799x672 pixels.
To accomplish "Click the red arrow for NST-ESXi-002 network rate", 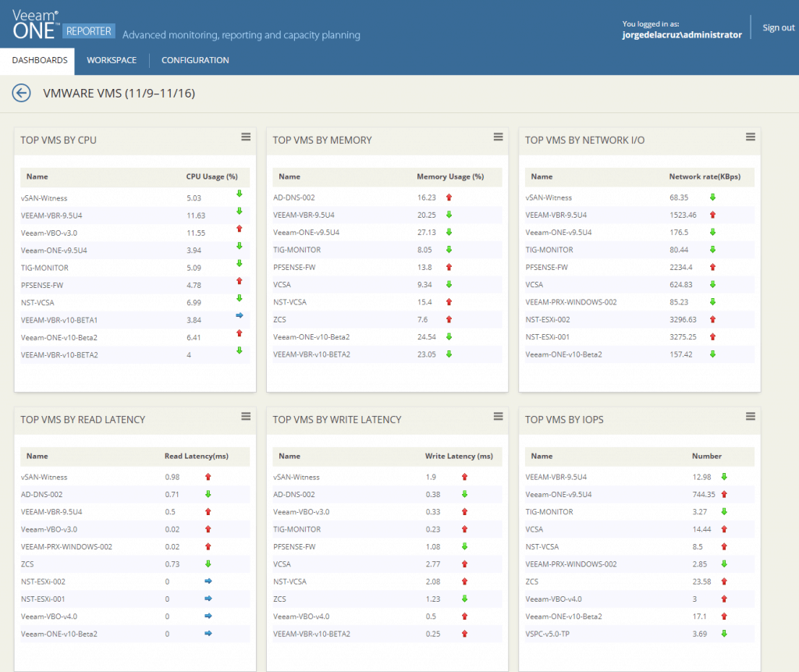I will (x=712, y=319).
